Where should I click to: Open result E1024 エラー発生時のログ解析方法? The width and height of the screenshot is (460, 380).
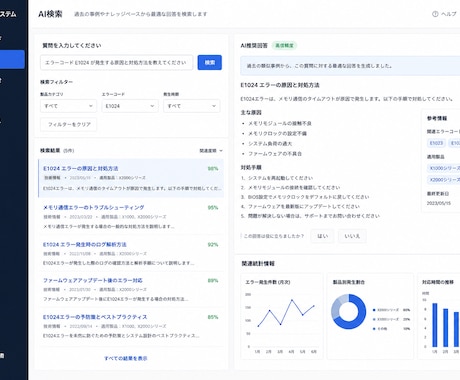[85, 244]
